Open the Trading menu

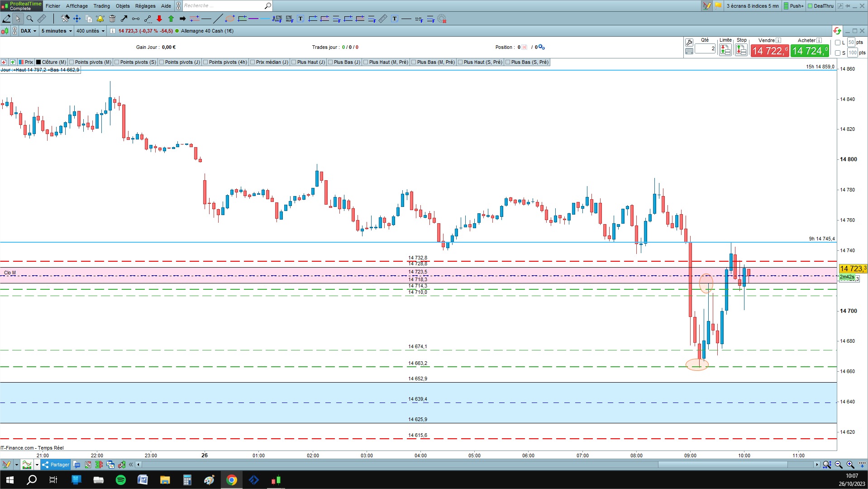pyautogui.click(x=102, y=6)
